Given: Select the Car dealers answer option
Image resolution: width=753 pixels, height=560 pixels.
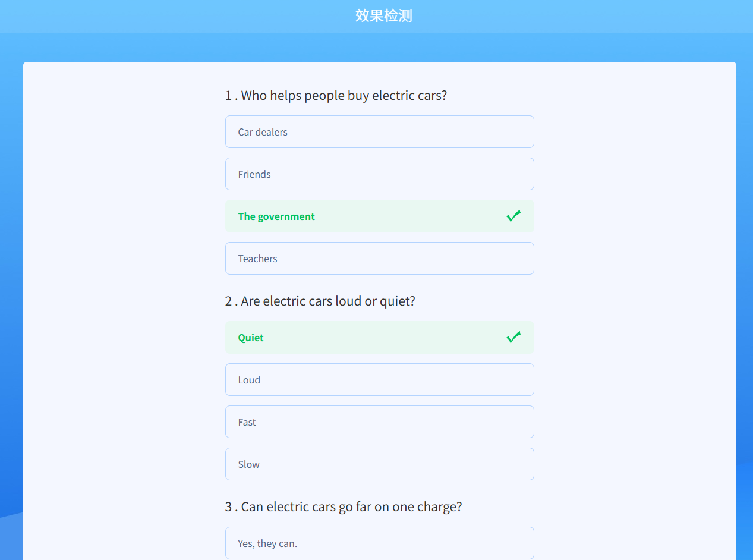Looking at the screenshot, I should [x=379, y=132].
